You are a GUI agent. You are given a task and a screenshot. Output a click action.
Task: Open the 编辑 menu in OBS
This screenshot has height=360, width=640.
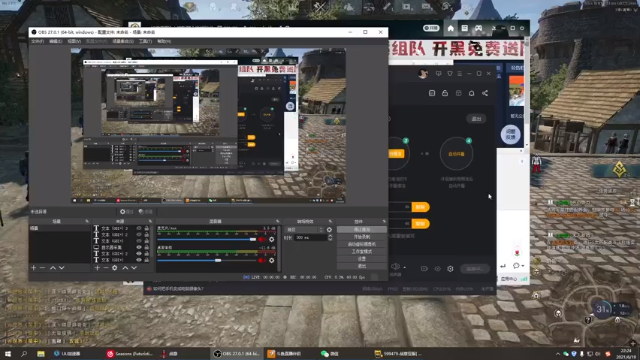[56, 41]
